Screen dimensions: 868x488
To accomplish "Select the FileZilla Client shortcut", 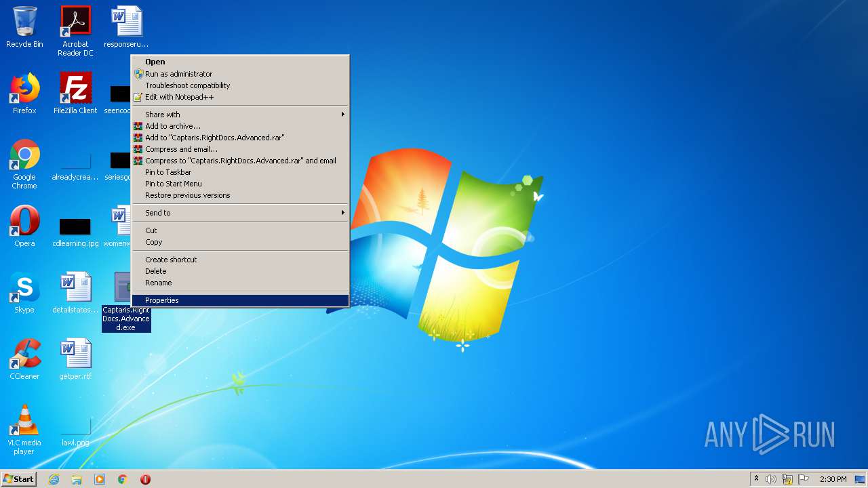I will click(75, 94).
